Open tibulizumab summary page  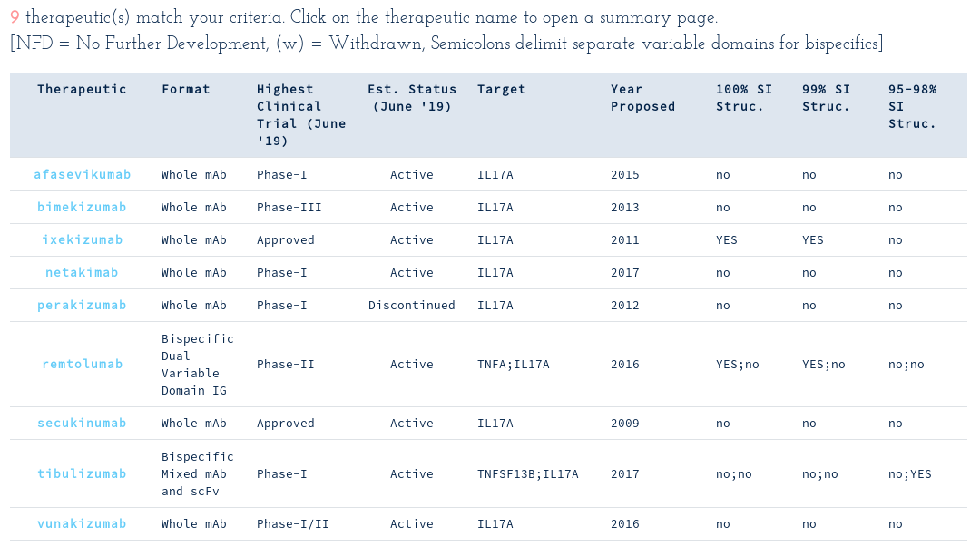tap(82, 473)
